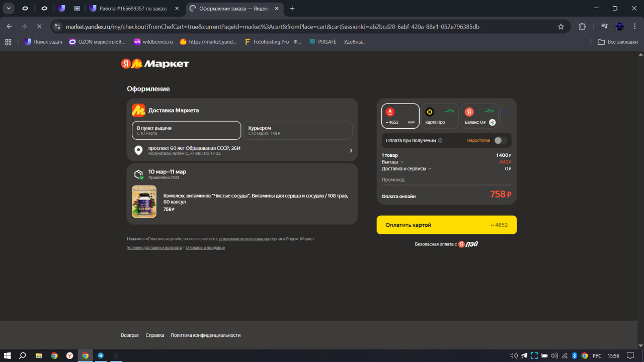Viewport: 644px width, 362px height.
Task: Open the Chrome three-dot menu
Action: tap(634, 27)
